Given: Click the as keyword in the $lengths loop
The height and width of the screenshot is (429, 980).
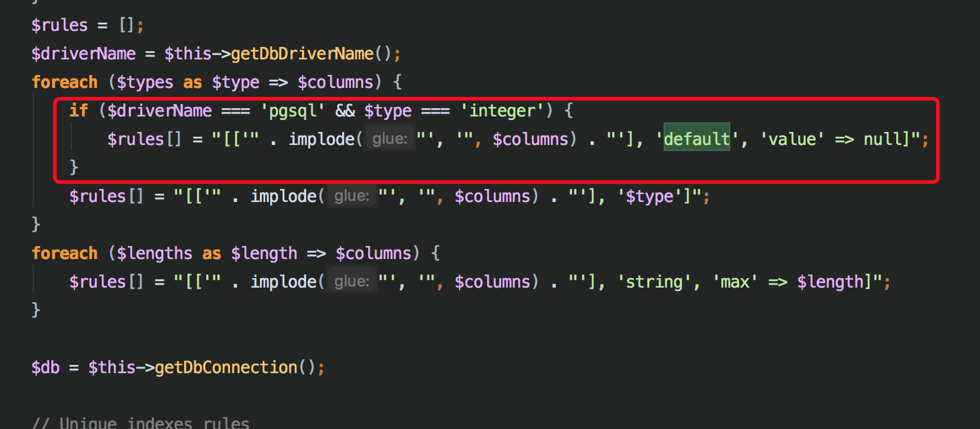Looking at the screenshot, I should [x=212, y=254].
